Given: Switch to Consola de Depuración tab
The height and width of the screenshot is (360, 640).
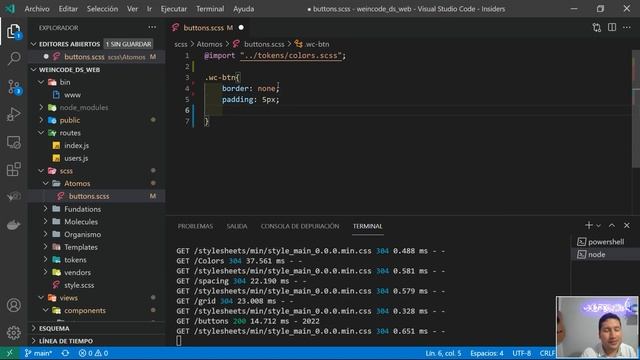Looking at the screenshot, I should (300, 226).
